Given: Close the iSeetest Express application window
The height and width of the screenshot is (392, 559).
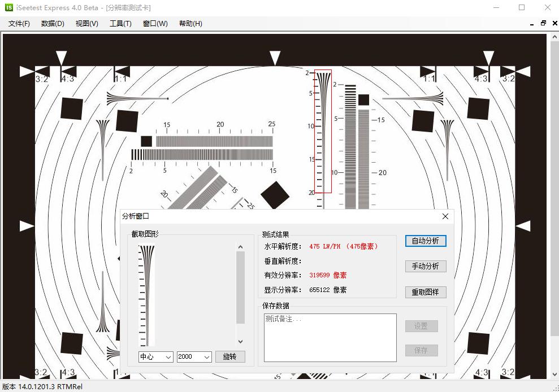Looking at the screenshot, I should [x=548, y=7].
